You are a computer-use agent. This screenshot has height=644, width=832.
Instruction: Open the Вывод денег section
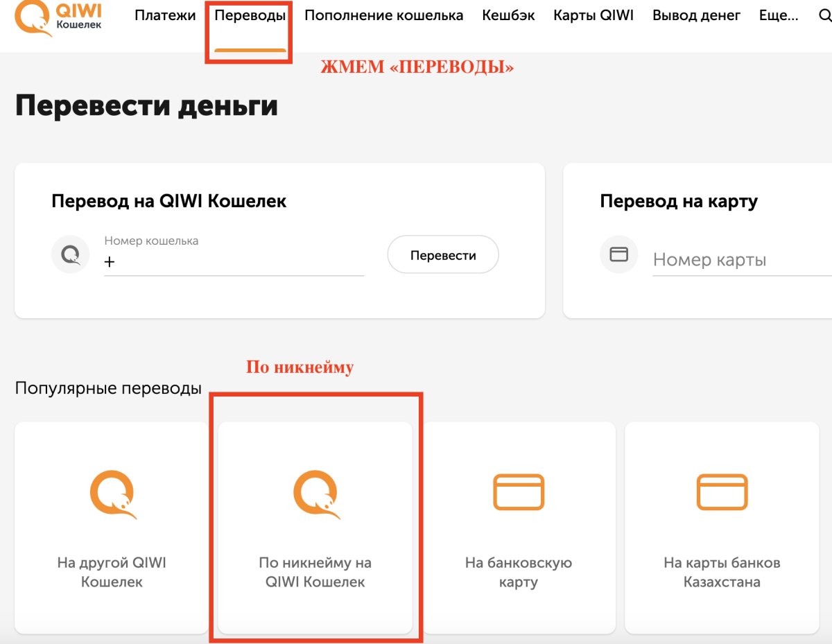(x=696, y=15)
